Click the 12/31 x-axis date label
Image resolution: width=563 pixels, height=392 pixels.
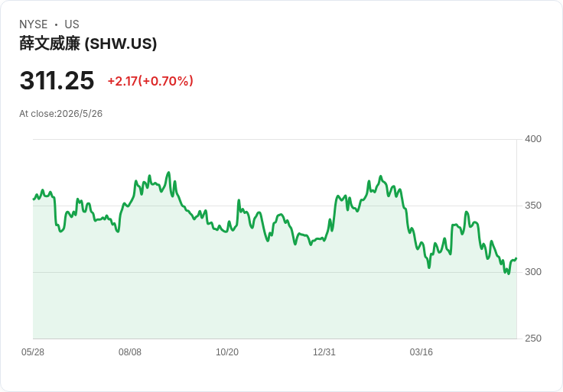pos(324,352)
